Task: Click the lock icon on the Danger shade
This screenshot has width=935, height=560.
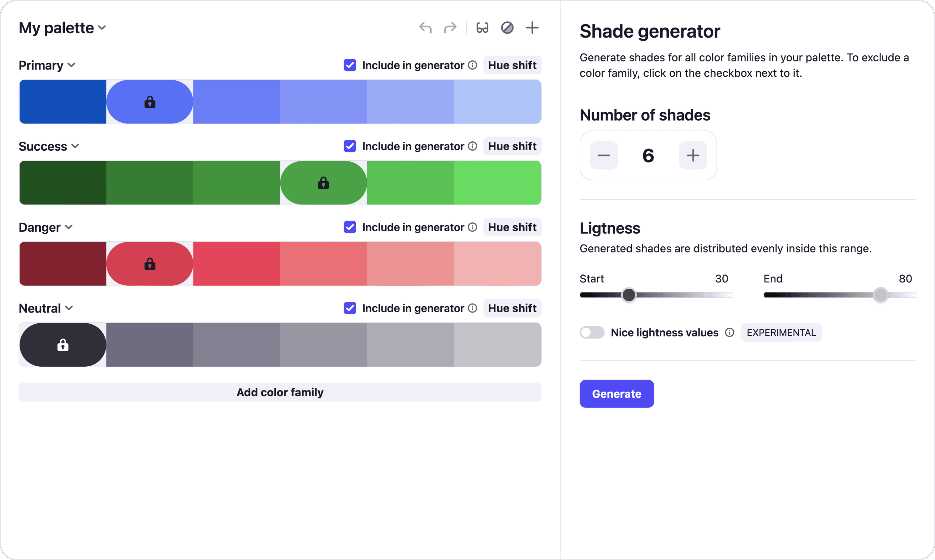Action: (149, 264)
